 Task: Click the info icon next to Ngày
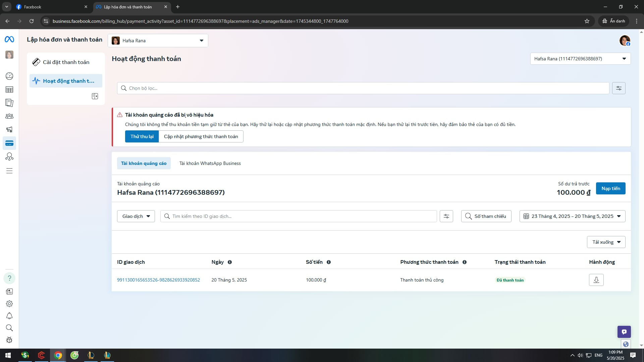(230, 262)
